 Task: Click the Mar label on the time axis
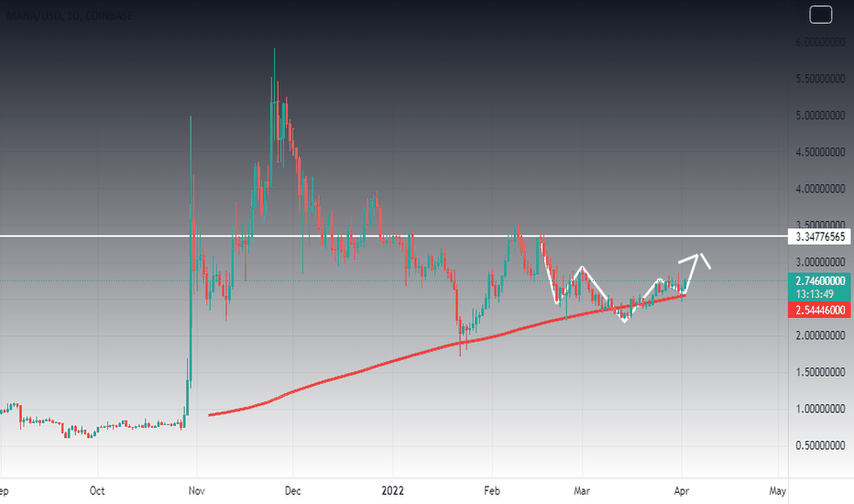[582, 491]
